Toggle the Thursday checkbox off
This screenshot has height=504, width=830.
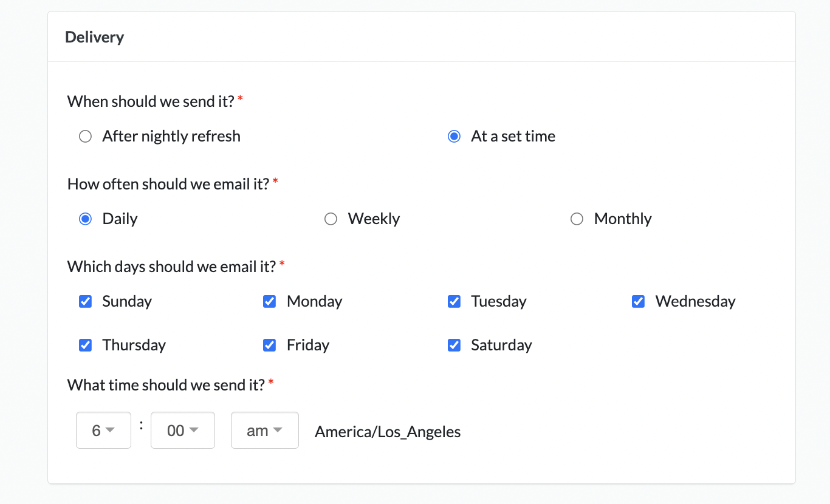pos(86,346)
